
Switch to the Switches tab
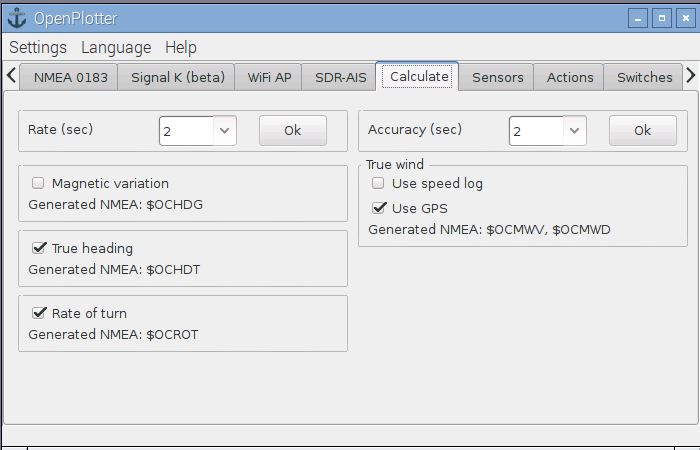tap(644, 77)
